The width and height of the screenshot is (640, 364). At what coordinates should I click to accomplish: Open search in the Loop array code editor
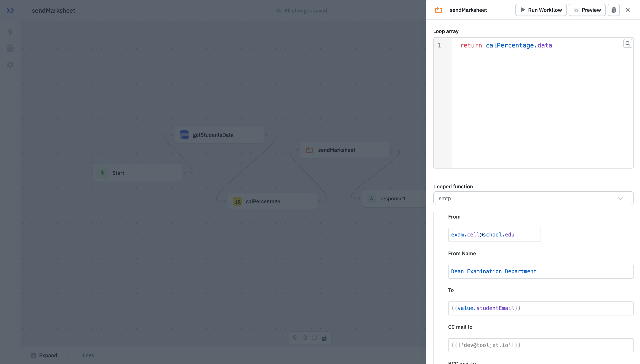coord(627,43)
